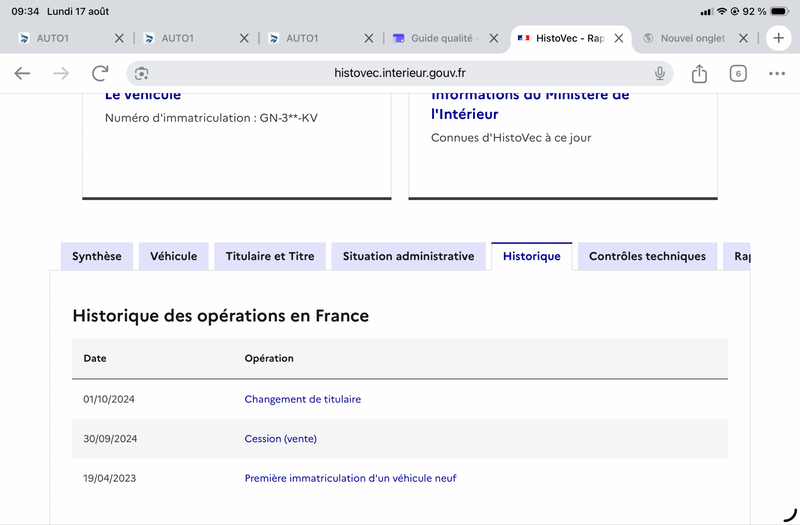The height and width of the screenshot is (525, 800).
Task: Add a new tab with plus button
Action: point(779,38)
